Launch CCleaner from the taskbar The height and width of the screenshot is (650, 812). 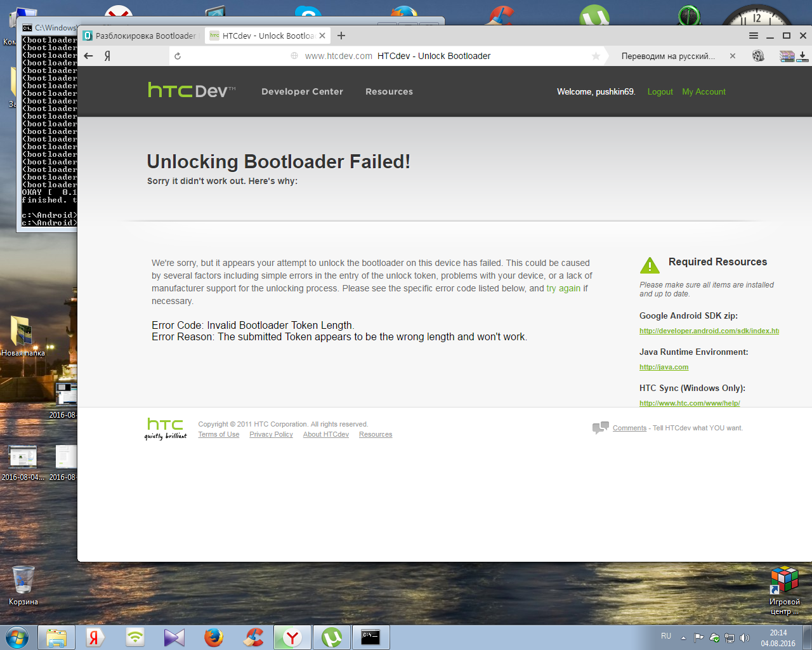[x=253, y=637]
